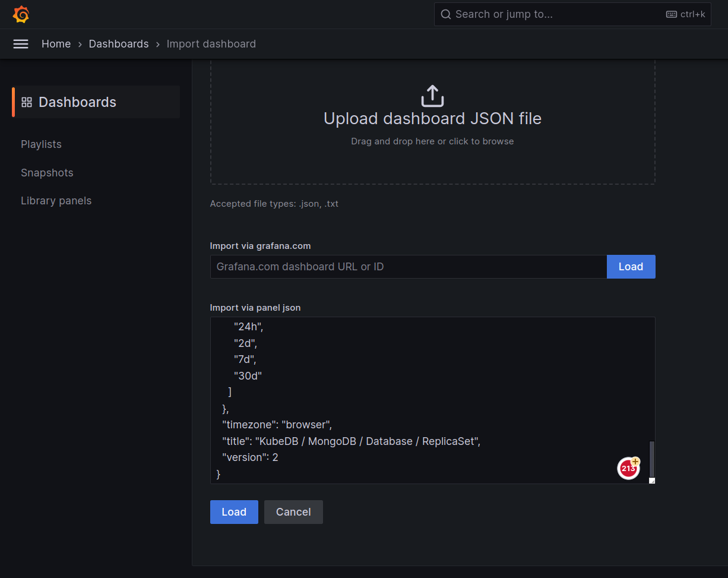728x578 pixels.
Task: Open Snapshots from the sidebar
Action: coord(47,172)
